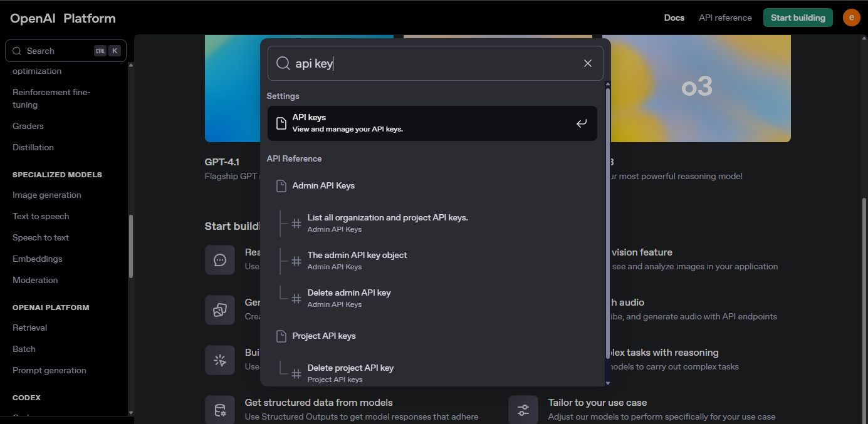The image size is (868, 424).
Task: Click the enter arrow icon on API keys result
Action: (x=582, y=123)
